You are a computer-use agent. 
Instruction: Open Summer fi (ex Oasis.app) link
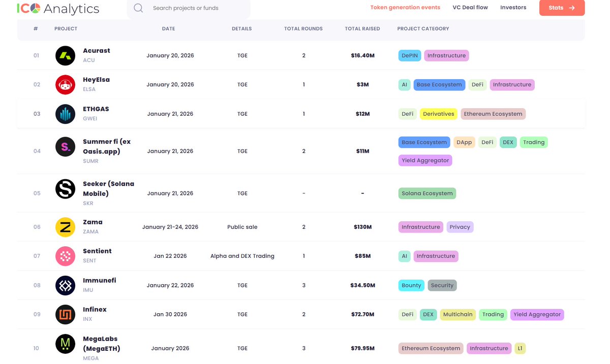(107, 146)
